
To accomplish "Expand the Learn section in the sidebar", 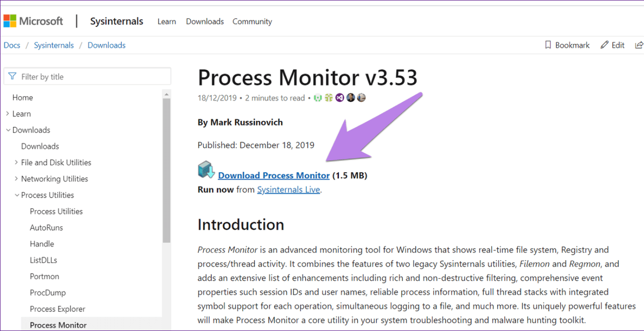I will [7, 114].
